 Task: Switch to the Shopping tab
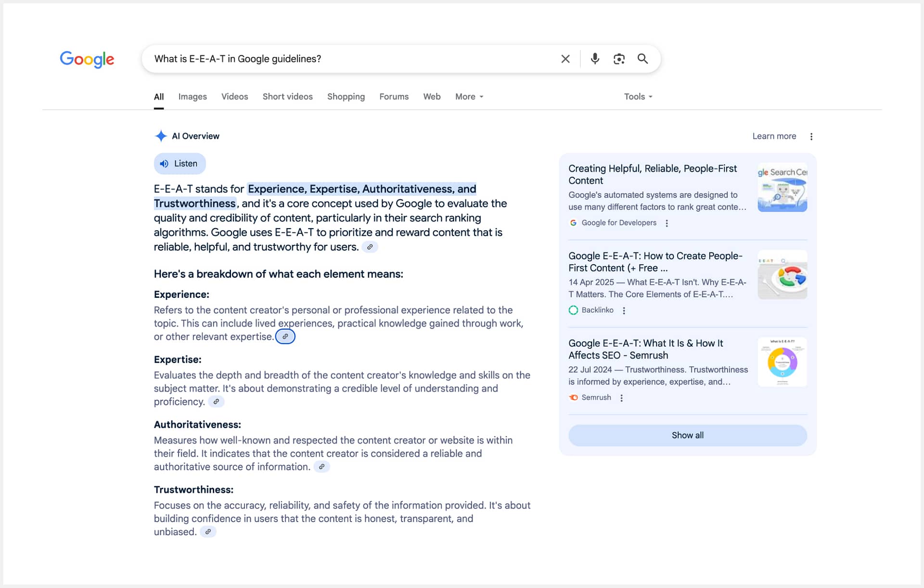(346, 97)
